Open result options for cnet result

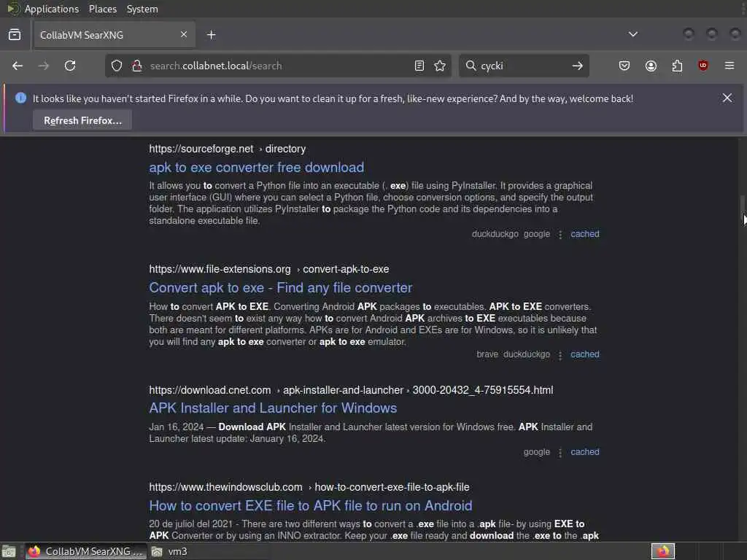[x=560, y=452]
